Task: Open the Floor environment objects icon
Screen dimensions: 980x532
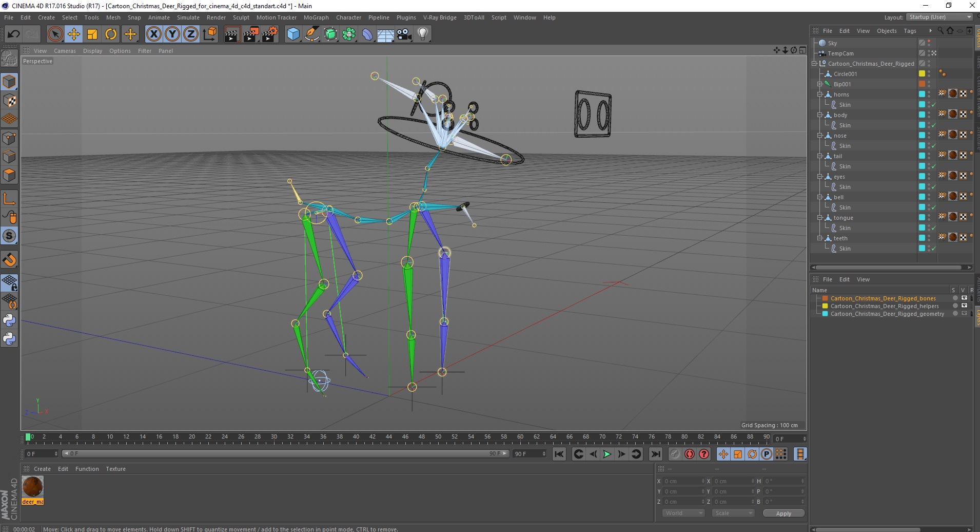Action: pyautogui.click(x=385, y=34)
